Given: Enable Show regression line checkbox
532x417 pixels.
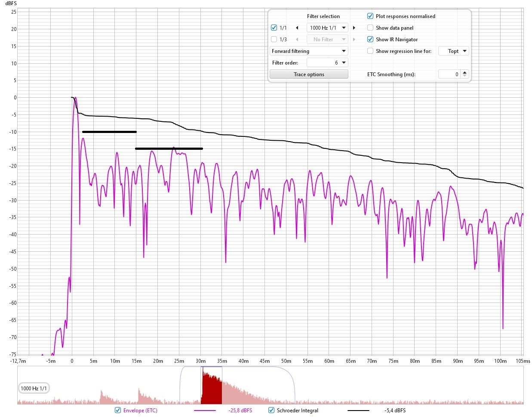Looking at the screenshot, I should pos(370,51).
